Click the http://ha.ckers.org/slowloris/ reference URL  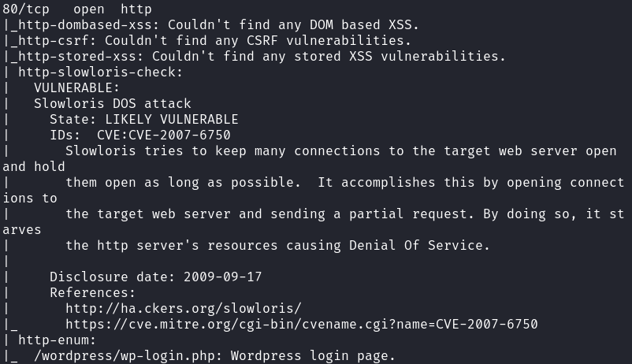tap(183, 308)
